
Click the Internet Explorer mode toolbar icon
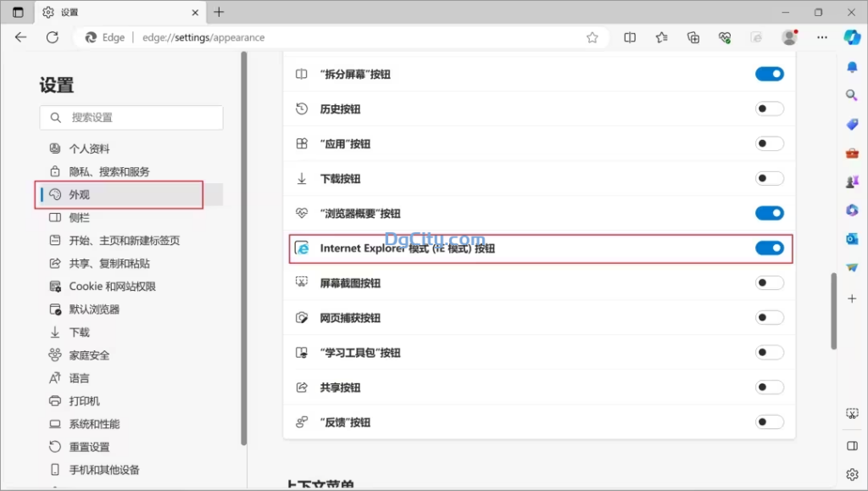[x=757, y=37]
